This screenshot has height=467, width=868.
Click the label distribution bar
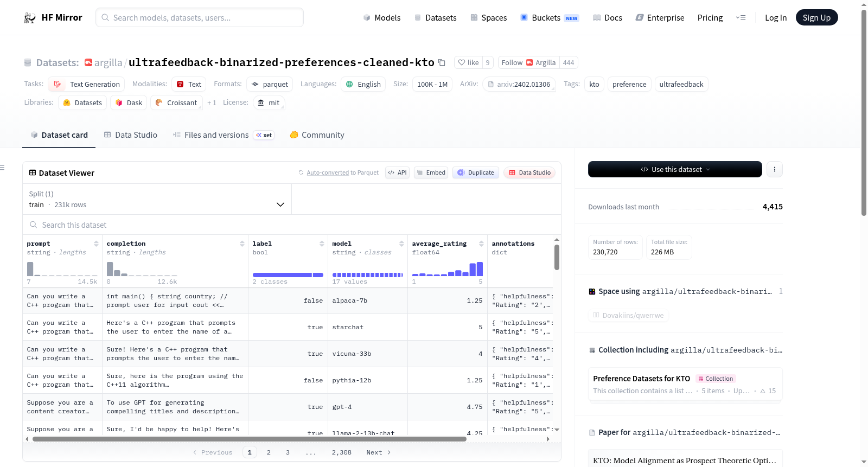(288, 275)
